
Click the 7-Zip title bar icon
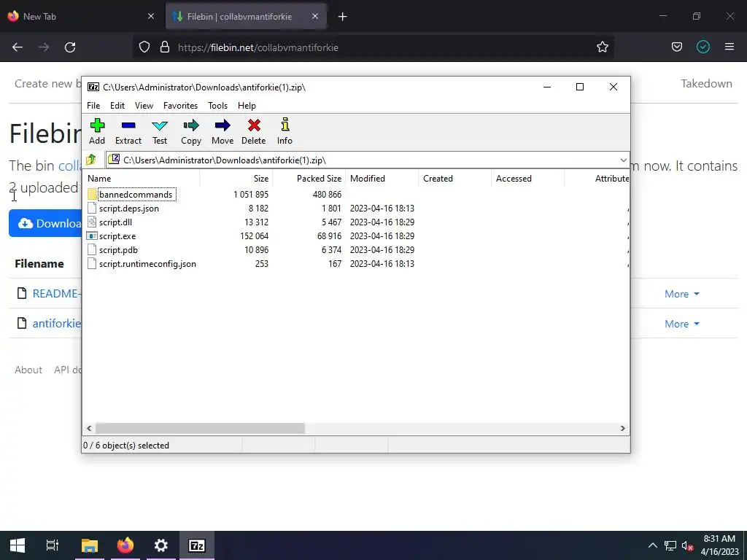point(93,87)
